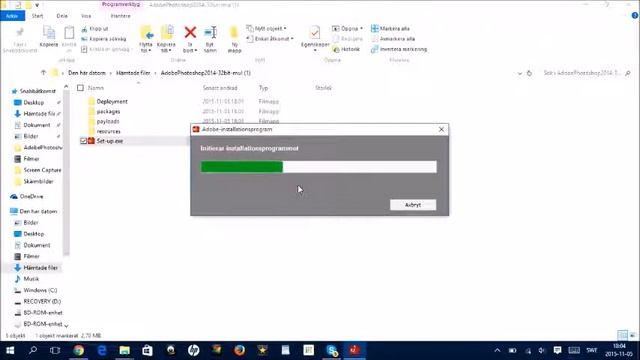Click the Programverktyg contextual tab
640x360 pixels.
[x=121, y=4]
